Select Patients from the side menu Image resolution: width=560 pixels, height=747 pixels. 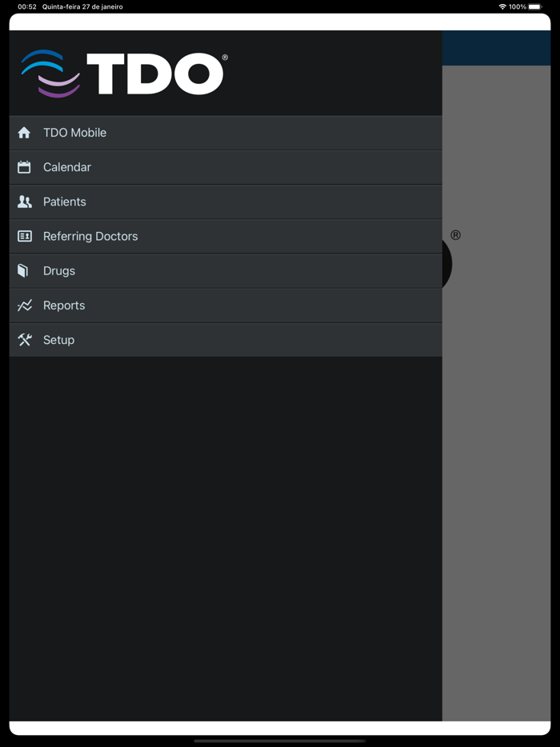pyautogui.click(x=65, y=202)
